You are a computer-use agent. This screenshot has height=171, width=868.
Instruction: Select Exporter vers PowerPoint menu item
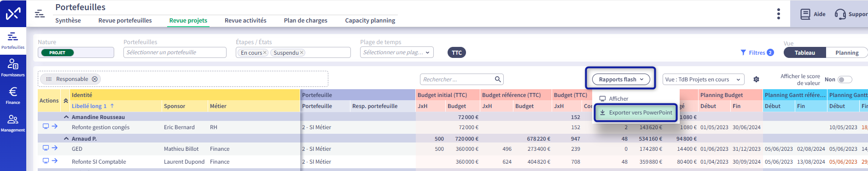coord(635,113)
